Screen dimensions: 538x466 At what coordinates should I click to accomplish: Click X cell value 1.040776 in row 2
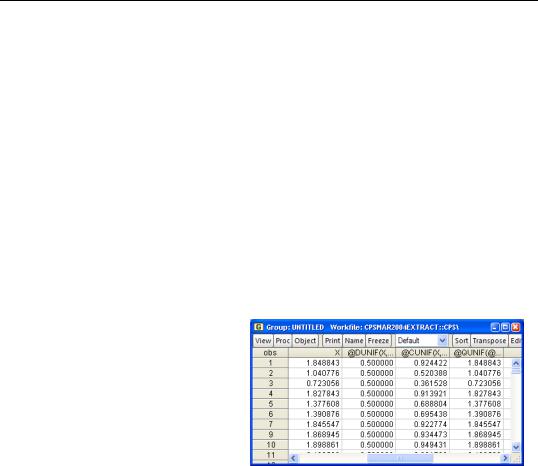point(315,373)
